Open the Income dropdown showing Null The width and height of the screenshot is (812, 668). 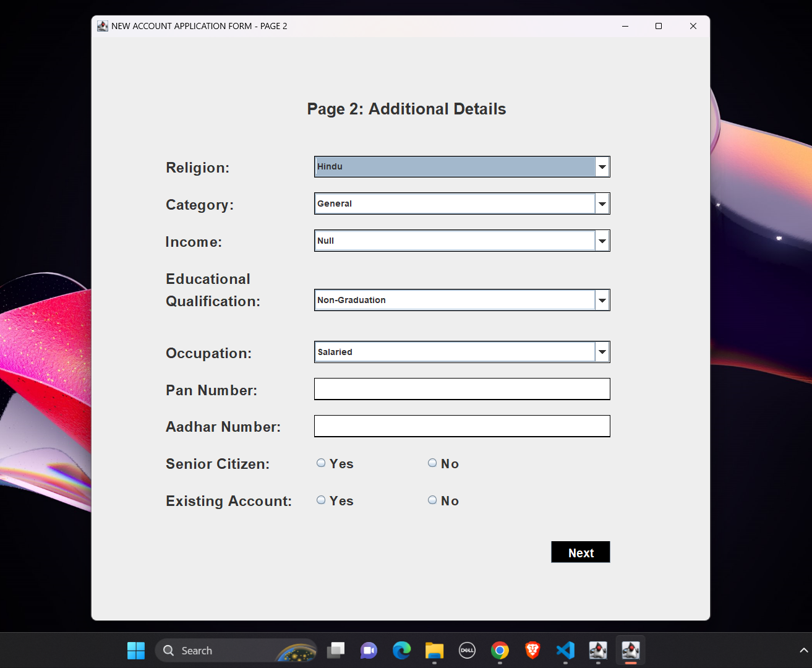point(462,241)
